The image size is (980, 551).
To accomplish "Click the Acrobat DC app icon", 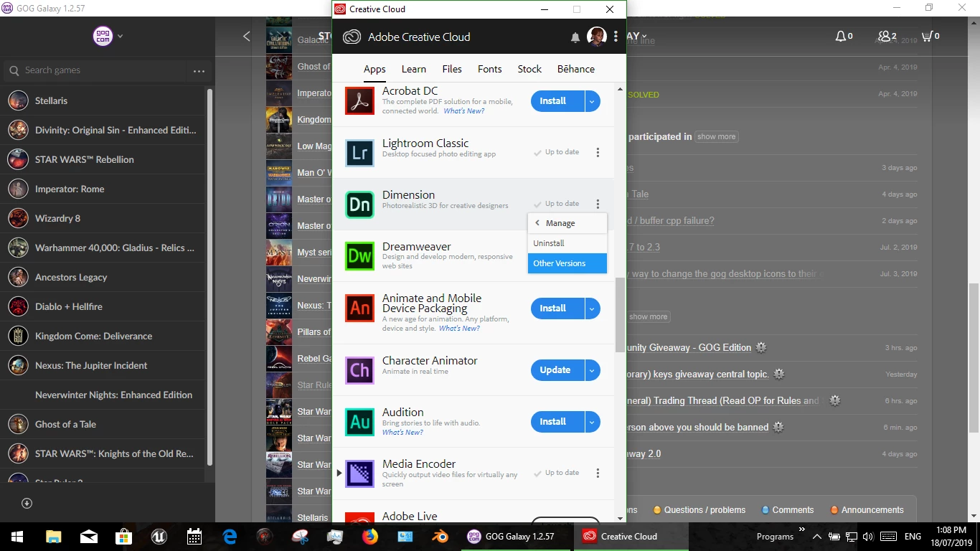I will coord(359,100).
